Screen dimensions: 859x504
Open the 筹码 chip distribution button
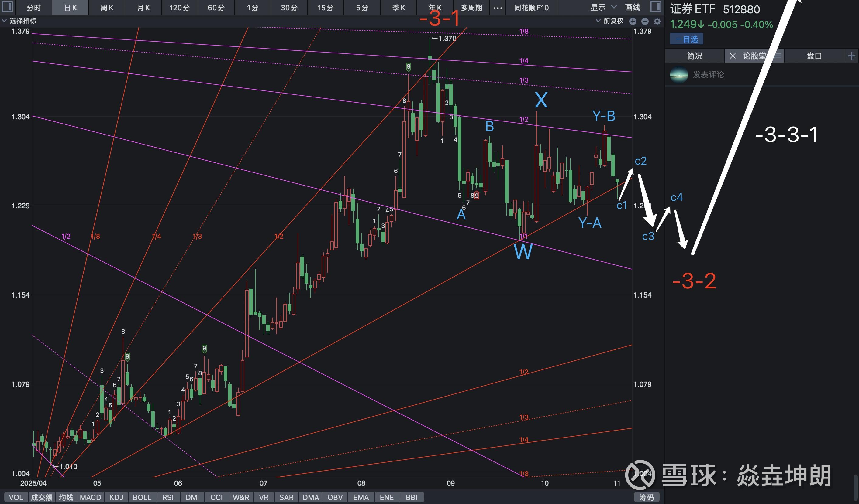click(646, 497)
